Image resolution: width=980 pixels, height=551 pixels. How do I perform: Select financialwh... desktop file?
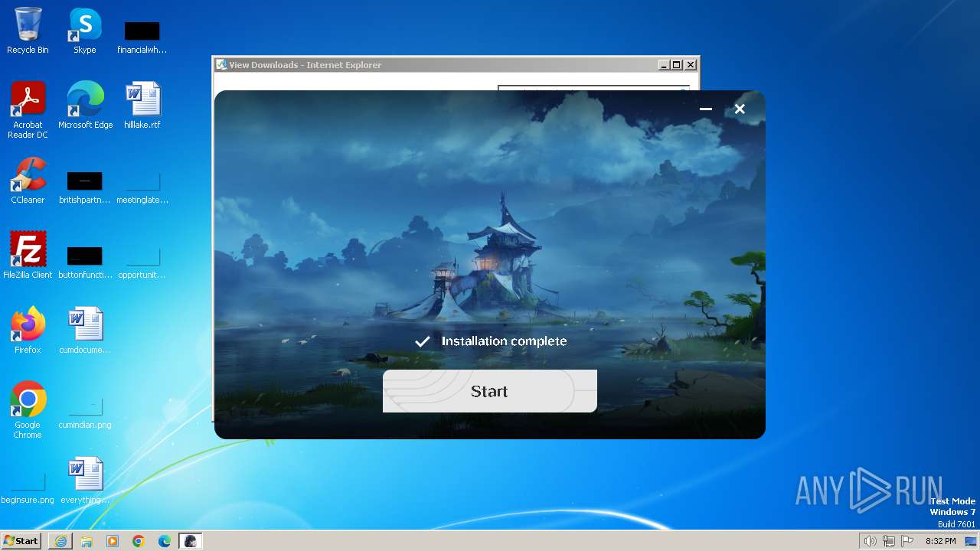(142, 37)
